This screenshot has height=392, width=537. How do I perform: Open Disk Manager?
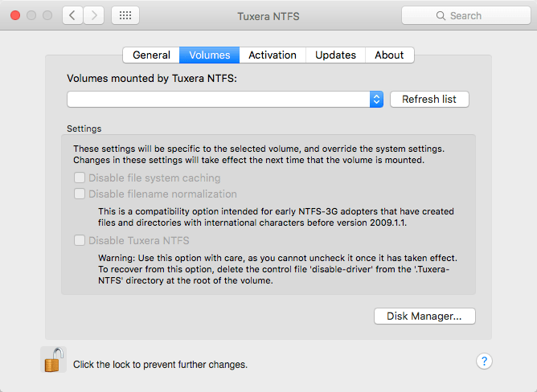[x=424, y=316]
